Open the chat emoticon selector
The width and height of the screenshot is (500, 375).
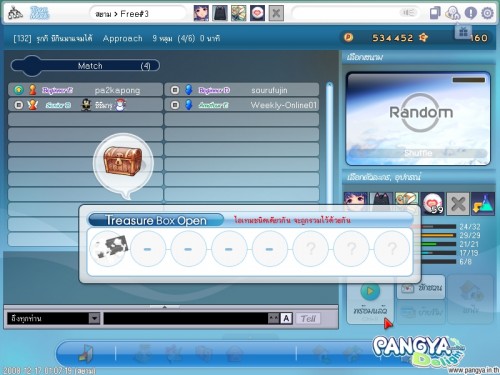(273, 318)
